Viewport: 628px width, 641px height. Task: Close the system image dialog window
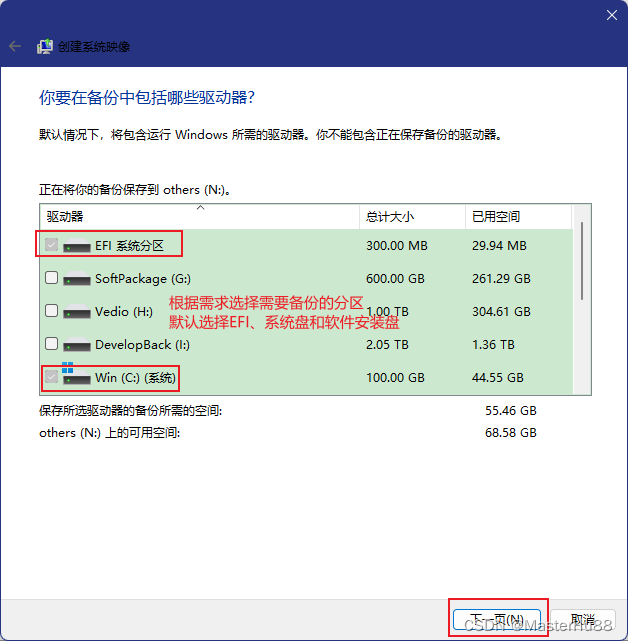[612, 15]
